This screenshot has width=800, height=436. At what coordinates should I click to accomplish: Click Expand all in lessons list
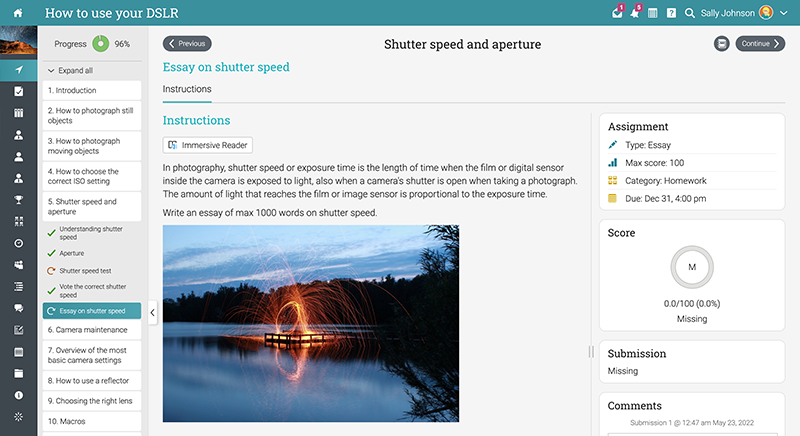point(70,70)
